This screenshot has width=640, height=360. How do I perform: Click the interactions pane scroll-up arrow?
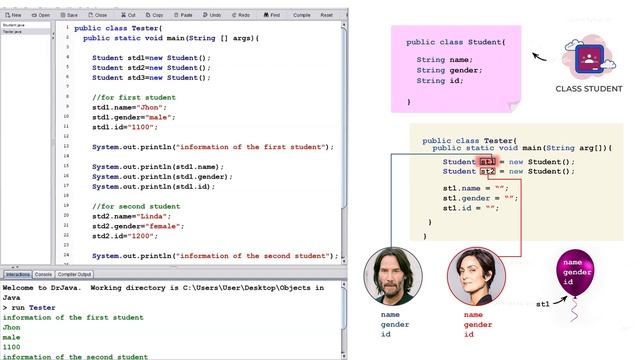[x=344, y=284]
